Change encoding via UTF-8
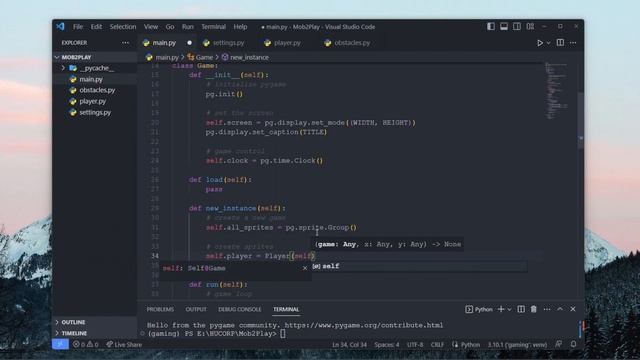Image resolution: width=640 pixels, height=360 pixels. [415, 344]
